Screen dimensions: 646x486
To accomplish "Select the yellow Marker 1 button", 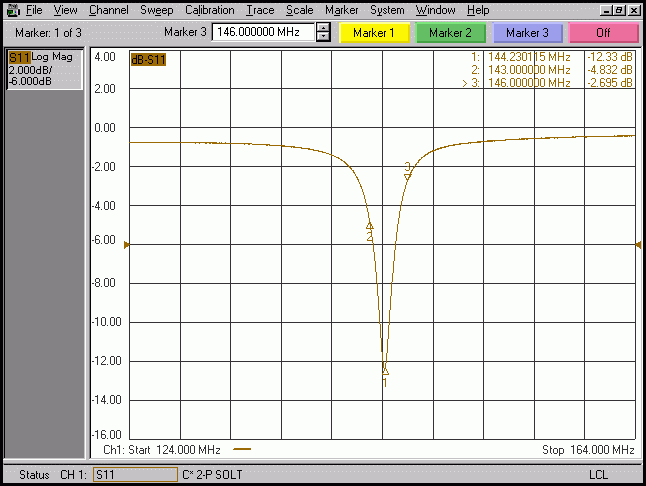I will [374, 33].
